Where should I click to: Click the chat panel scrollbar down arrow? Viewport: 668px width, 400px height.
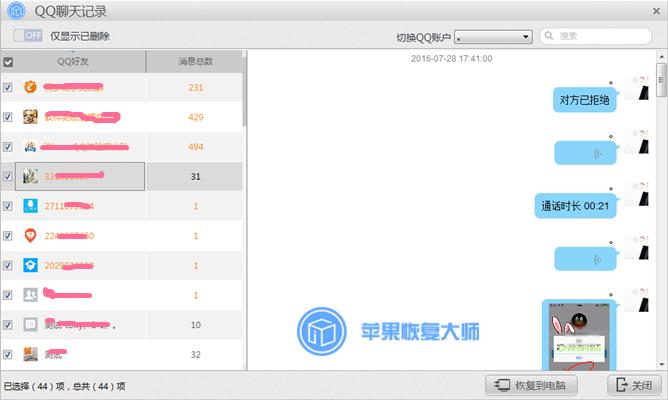point(661,365)
